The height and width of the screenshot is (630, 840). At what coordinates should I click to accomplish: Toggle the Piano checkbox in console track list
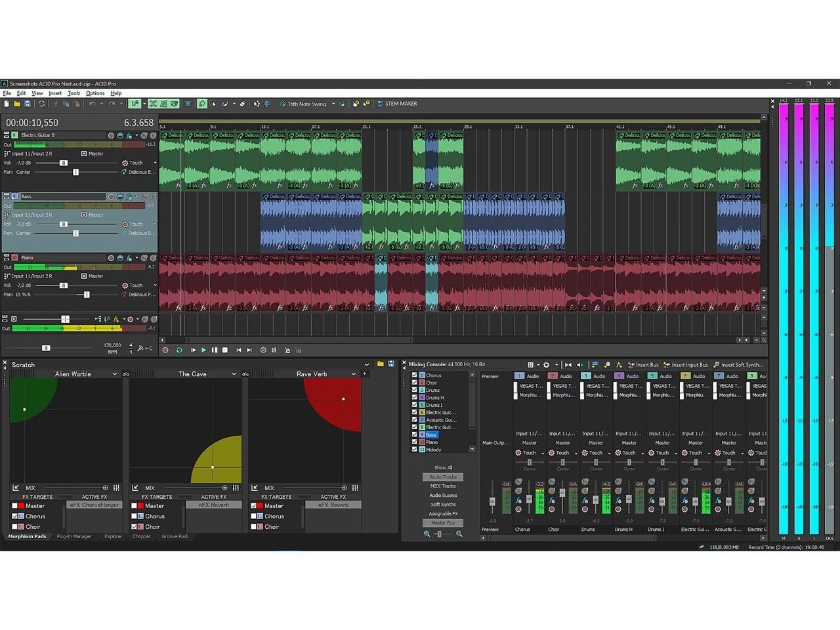click(x=415, y=442)
